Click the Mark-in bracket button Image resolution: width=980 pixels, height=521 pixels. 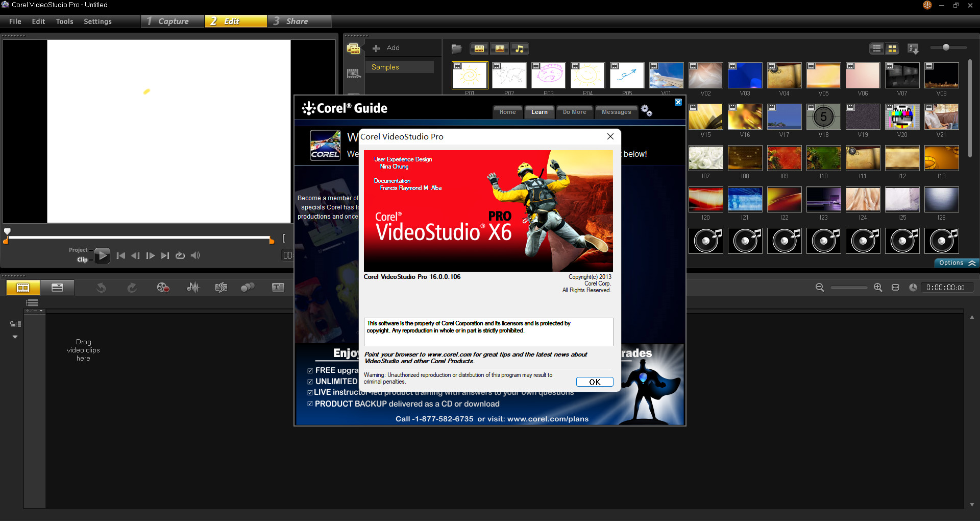[284, 238]
